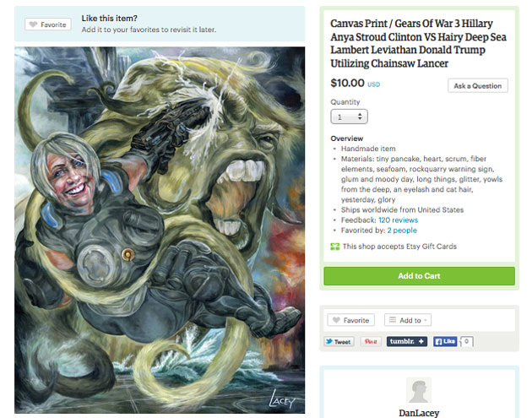Expand the Add to list dropdown
The width and height of the screenshot is (532, 418).
pyautogui.click(x=408, y=320)
